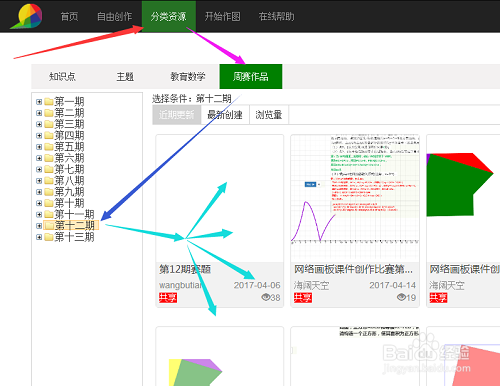Select the 第一期 label in tree
This screenshot has width=500, height=386.
pos(69,102)
